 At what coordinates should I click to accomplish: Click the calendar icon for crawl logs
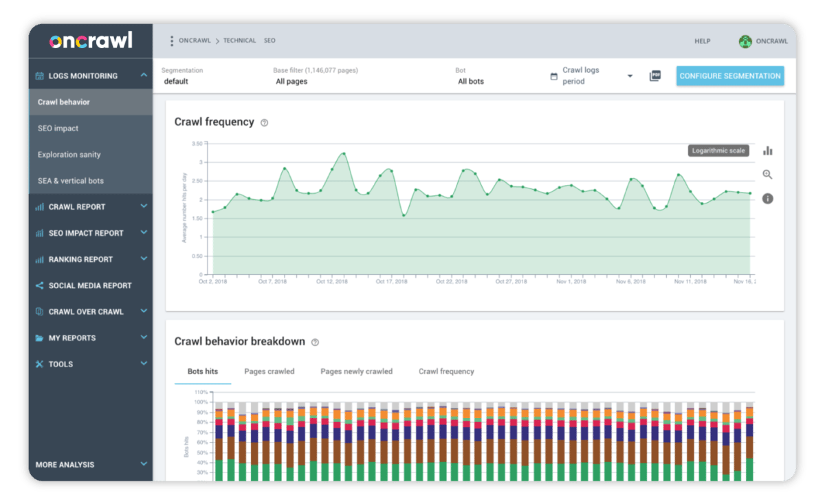point(553,76)
